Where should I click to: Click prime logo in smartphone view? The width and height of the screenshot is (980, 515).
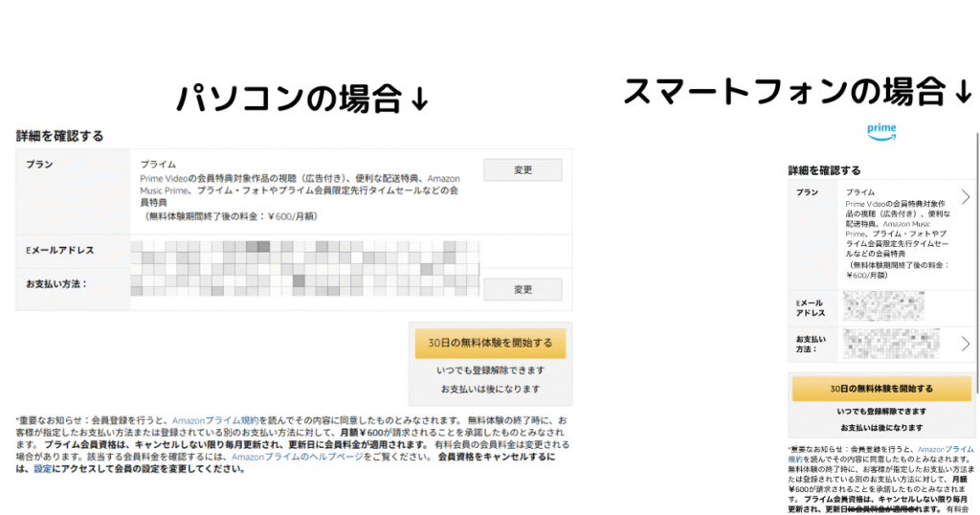point(881,131)
